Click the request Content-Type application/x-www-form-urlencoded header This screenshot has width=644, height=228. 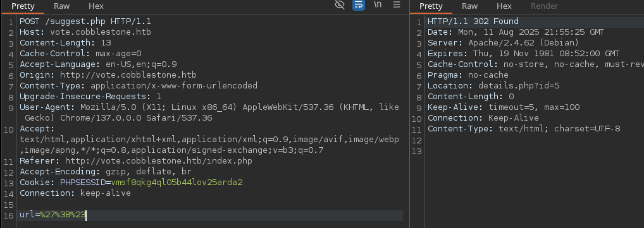pyautogui.click(x=139, y=86)
